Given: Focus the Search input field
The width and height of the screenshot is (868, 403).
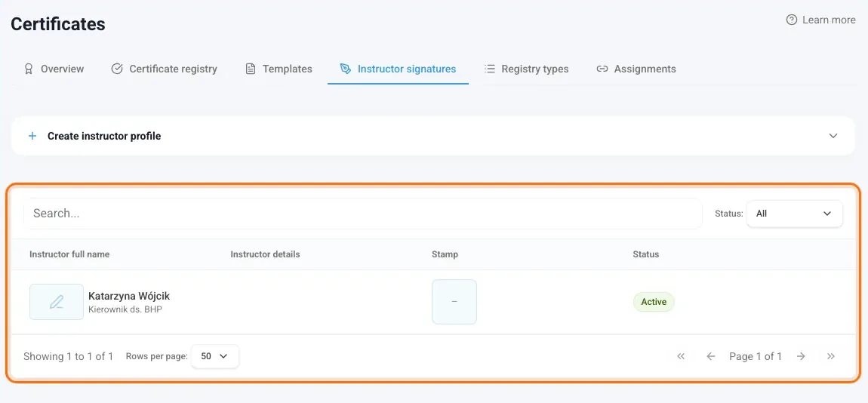Looking at the screenshot, I should pyautogui.click(x=363, y=214).
